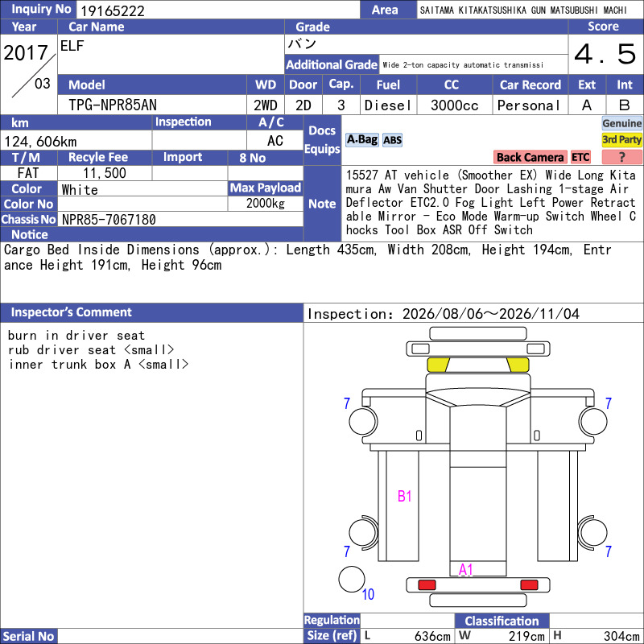Viewport: 644px width, 644px height.
Task: Click the red ETC badge
Action: tap(580, 157)
